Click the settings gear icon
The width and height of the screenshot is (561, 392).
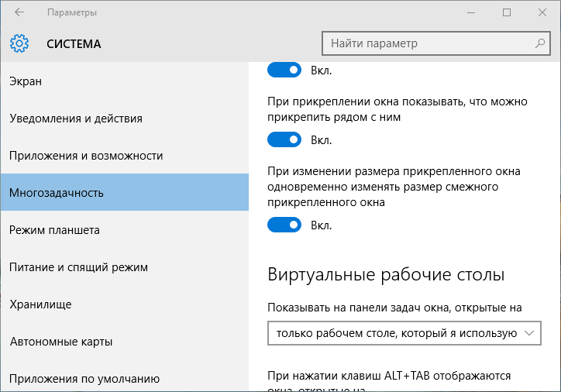point(19,43)
